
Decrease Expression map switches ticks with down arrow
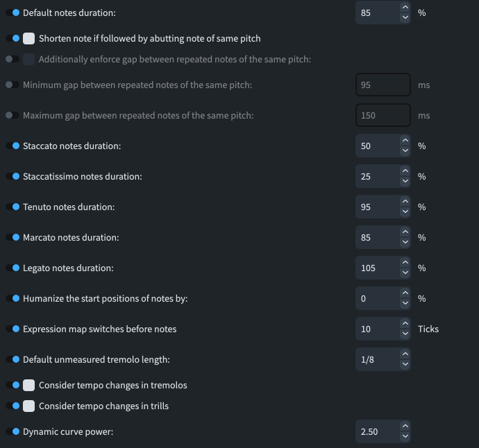(405, 334)
